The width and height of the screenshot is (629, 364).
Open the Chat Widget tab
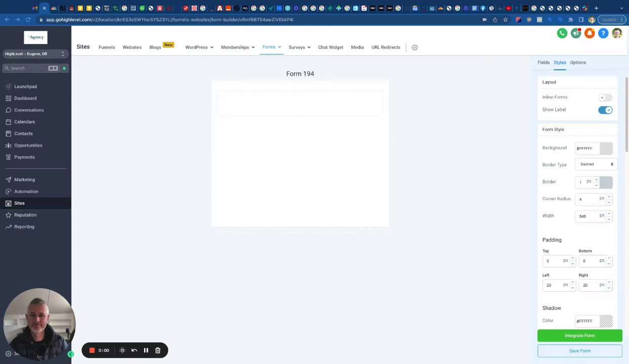(331, 48)
